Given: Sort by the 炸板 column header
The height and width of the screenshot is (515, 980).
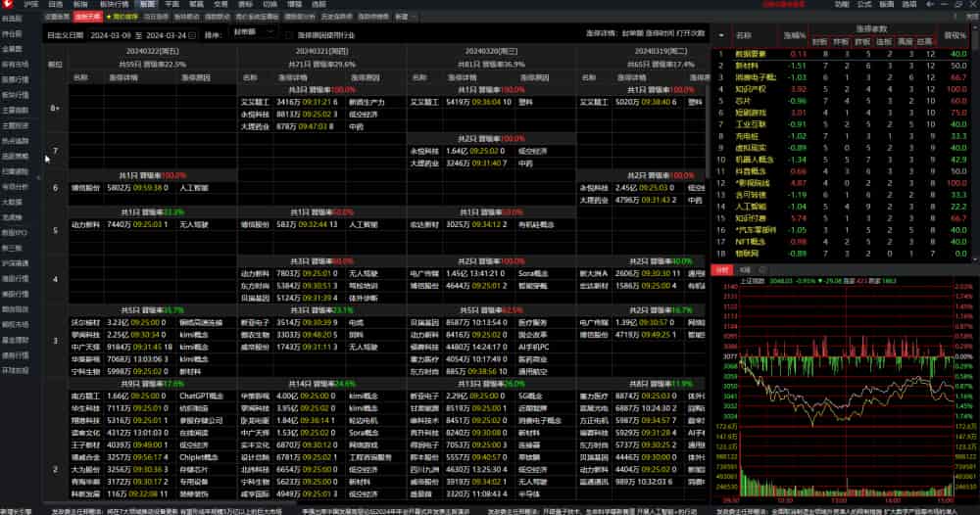Looking at the screenshot, I should [x=841, y=42].
